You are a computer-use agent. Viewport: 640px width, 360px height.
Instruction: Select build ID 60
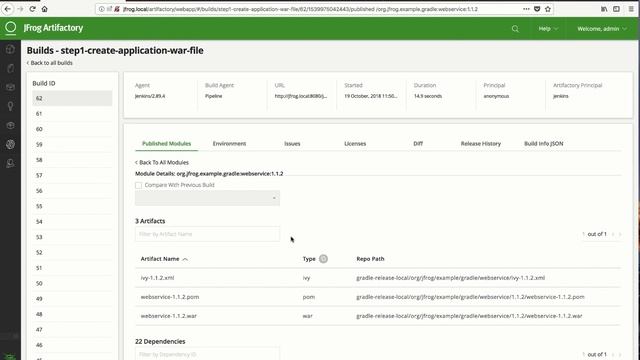pyautogui.click(x=72, y=129)
